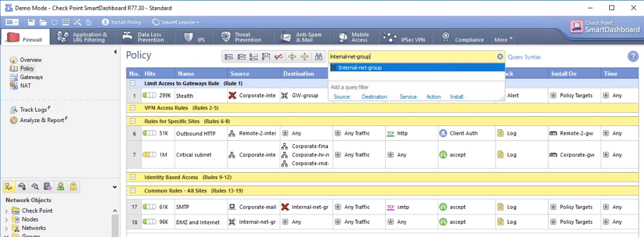This screenshot has width=644, height=237.
Task: Open the Anti-Spam & Mail tab
Action: pyautogui.click(x=301, y=37)
